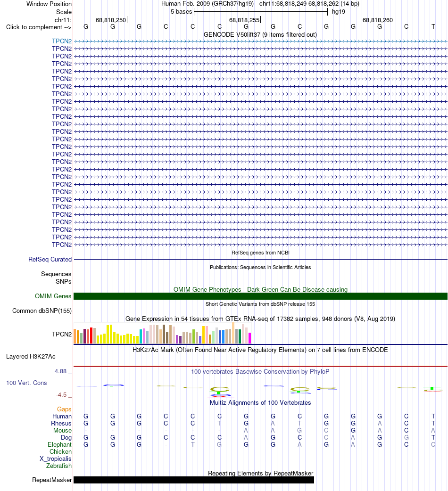Click the "OMIM Genes" track label
Image resolution: width=448 pixels, height=491 pixels.
click(x=53, y=296)
